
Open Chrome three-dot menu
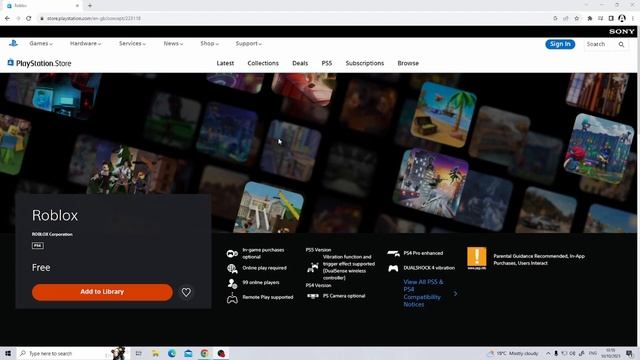(x=633, y=18)
